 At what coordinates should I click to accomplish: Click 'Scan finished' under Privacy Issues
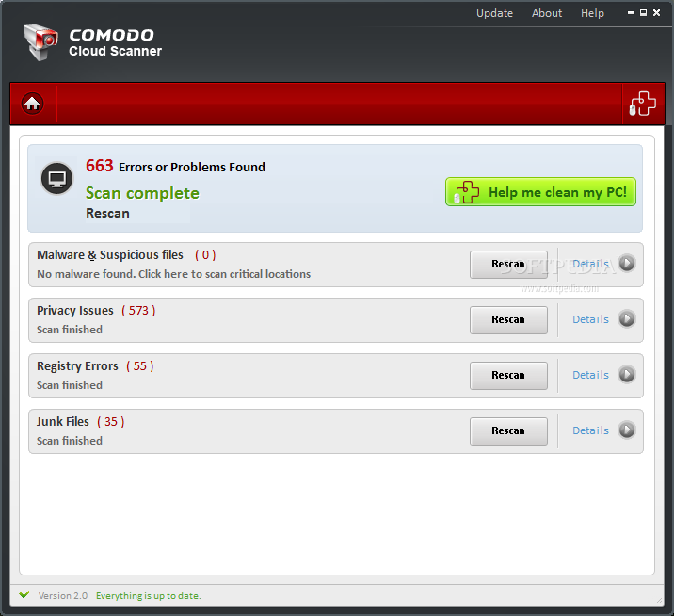[70, 330]
